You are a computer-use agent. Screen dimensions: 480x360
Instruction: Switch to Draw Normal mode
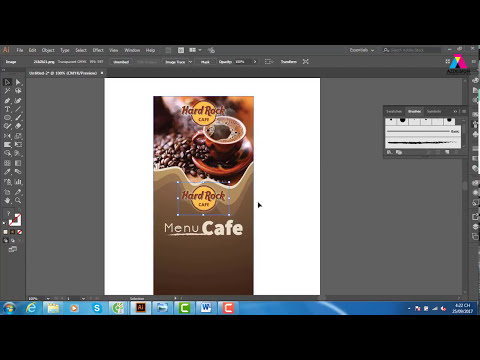[x=6, y=240]
